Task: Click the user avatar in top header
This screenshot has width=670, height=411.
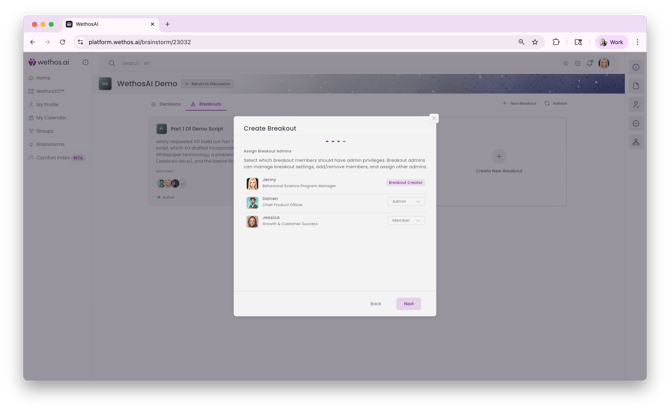Action: [604, 63]
